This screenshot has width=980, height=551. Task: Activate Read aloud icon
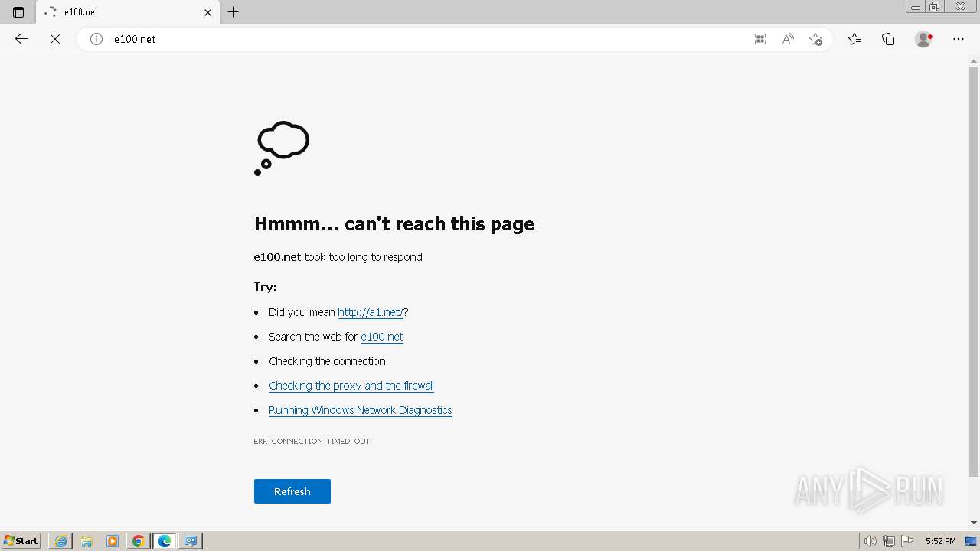[788, 39]
